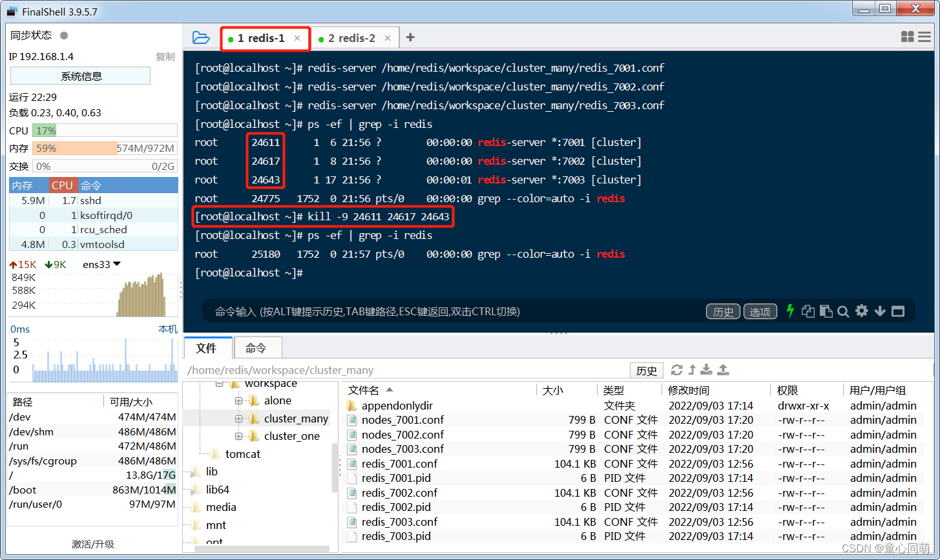Click the upload file icon
This screenshot has height=560, width=940.
click(x=724, y=369)
